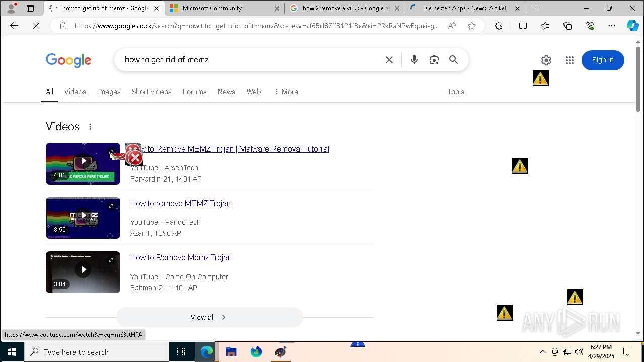Go back with the browser back arrow
The height and width of the screenshot is (362, 644).
pyautogui.click(x=14, y=26)
